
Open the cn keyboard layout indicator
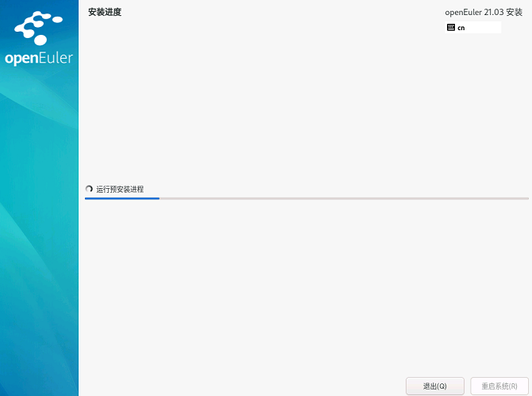coord(472,28)
